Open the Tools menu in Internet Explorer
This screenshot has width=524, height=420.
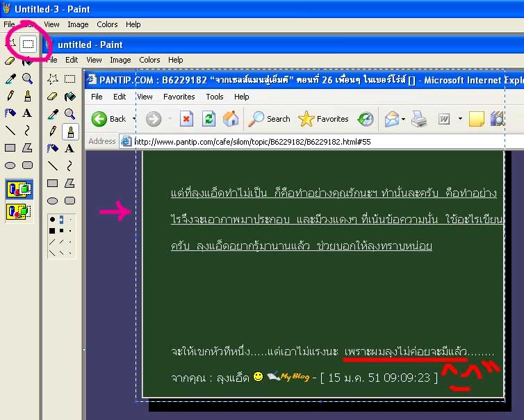pyautogui.click(x=215, y=97)
